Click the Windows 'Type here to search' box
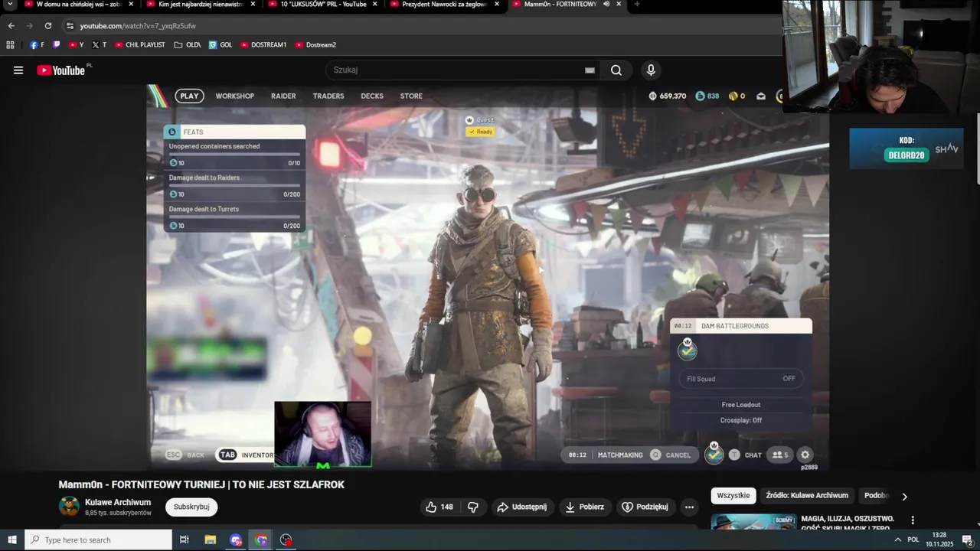Image resolution: width=980 pixels, height=551 pixels. coord(98,540)
